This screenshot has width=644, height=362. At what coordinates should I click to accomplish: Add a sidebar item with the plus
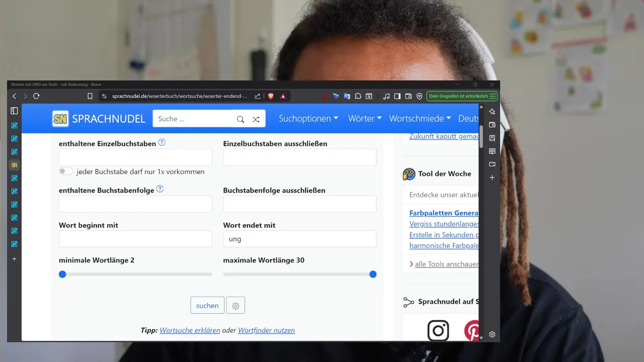(492, 177)
